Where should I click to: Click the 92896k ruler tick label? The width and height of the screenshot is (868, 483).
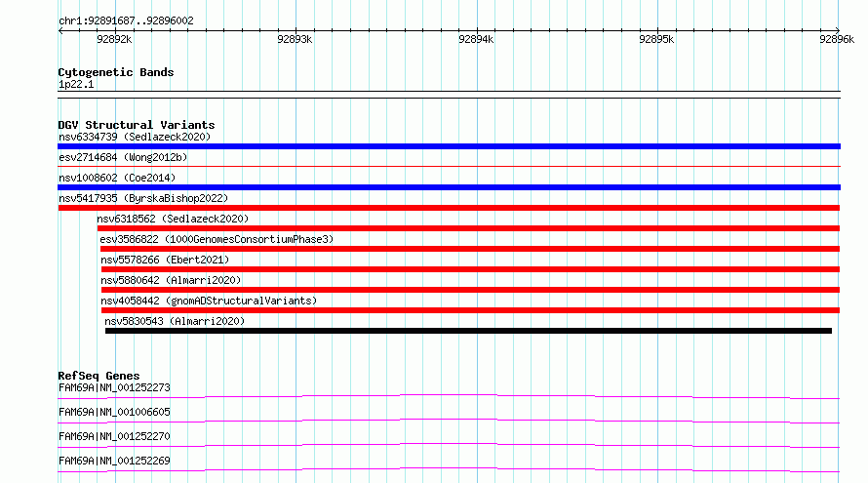coord(837,39)
